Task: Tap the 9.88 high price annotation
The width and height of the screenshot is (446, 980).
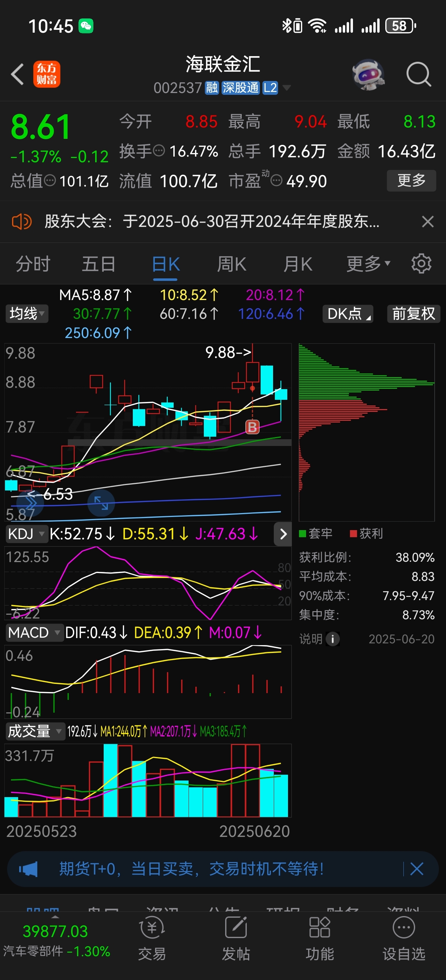Action: click(228, 352)
